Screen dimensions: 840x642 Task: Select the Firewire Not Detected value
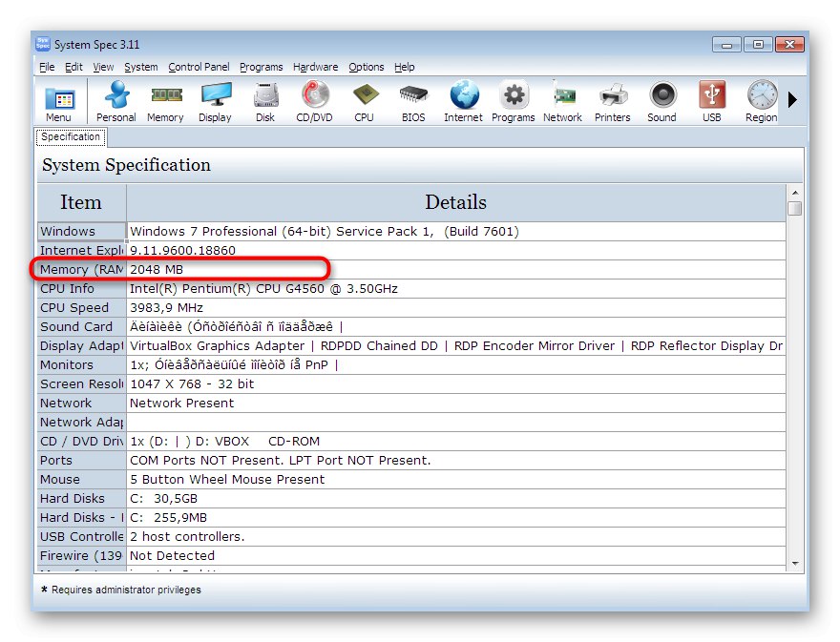point(456,556)
